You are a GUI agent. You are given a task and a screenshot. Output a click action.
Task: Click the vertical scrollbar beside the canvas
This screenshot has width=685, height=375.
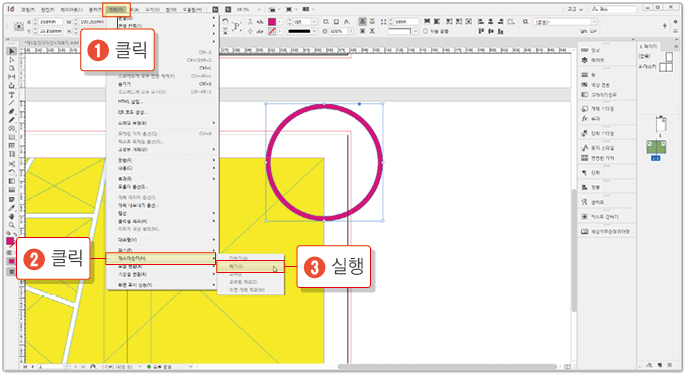tap(574, 250)
